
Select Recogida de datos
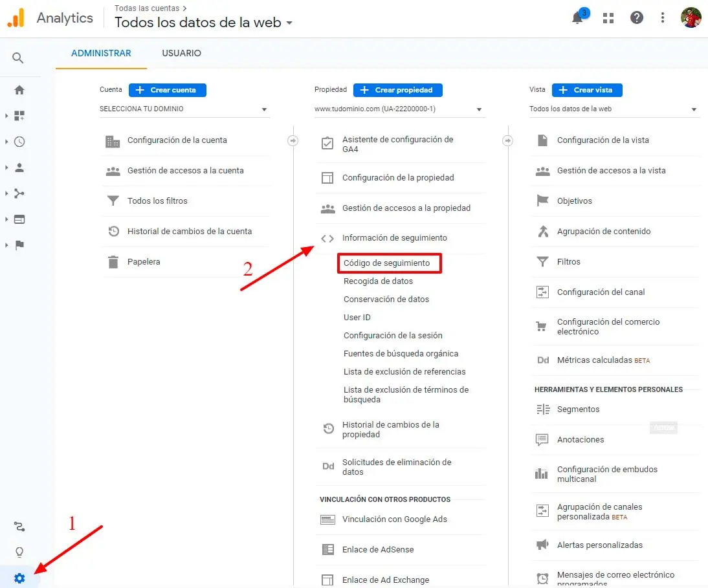pyautogui.click(x=378, y=281)
